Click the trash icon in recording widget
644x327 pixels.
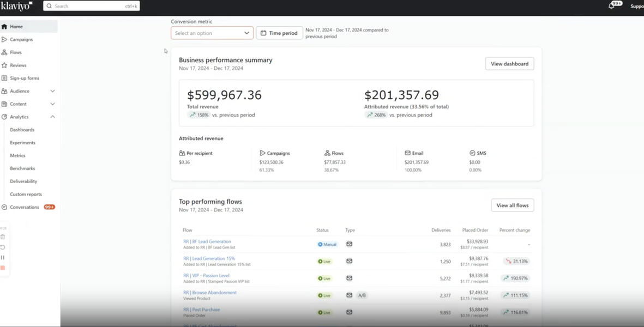click(x=3, y=237)
